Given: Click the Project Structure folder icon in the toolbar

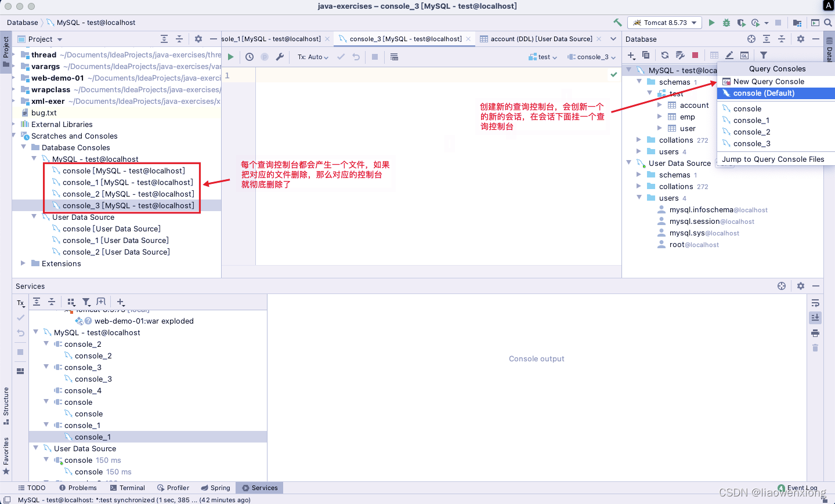Looking at the screenshot, I should [797, 23].
